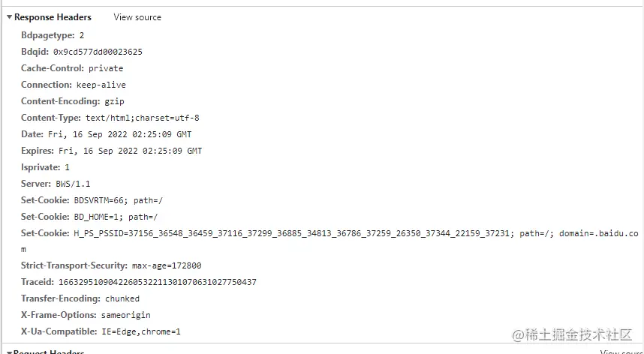Select the Cache-Control header name
Screen dimensions: 644x354
(51, 68)
